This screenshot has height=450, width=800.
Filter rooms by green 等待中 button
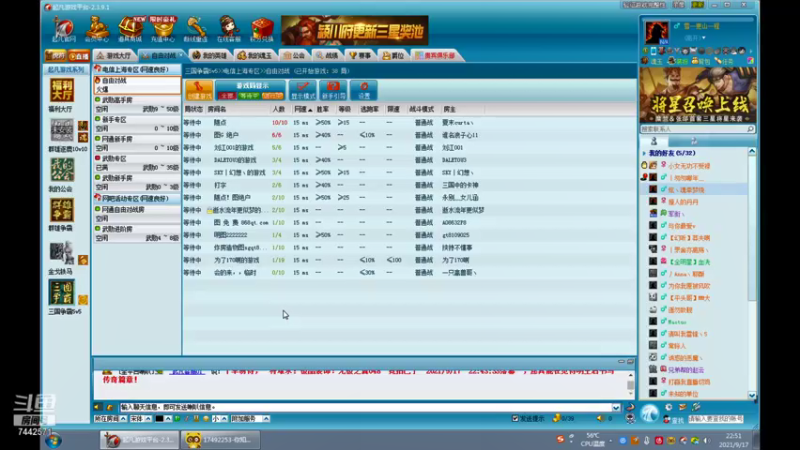(249, 95)
